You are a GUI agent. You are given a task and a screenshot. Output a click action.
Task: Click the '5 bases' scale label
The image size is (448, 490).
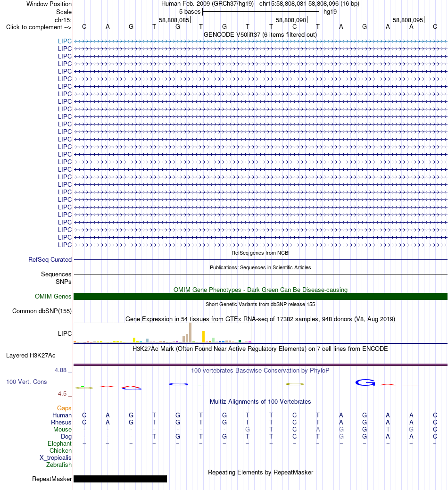190,12
